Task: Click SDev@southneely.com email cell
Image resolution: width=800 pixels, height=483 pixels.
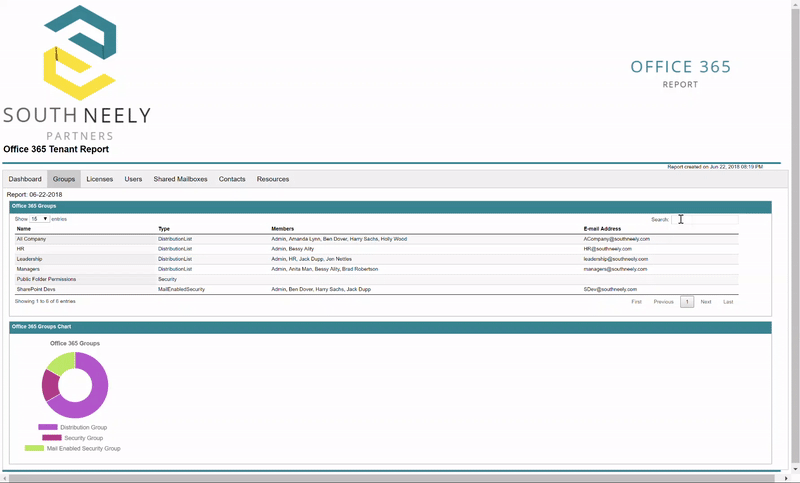Action: tap(610, 289)
